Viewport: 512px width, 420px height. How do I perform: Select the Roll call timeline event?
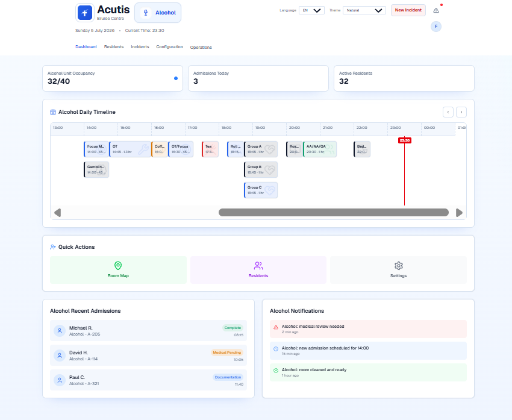tap(236, 149)
